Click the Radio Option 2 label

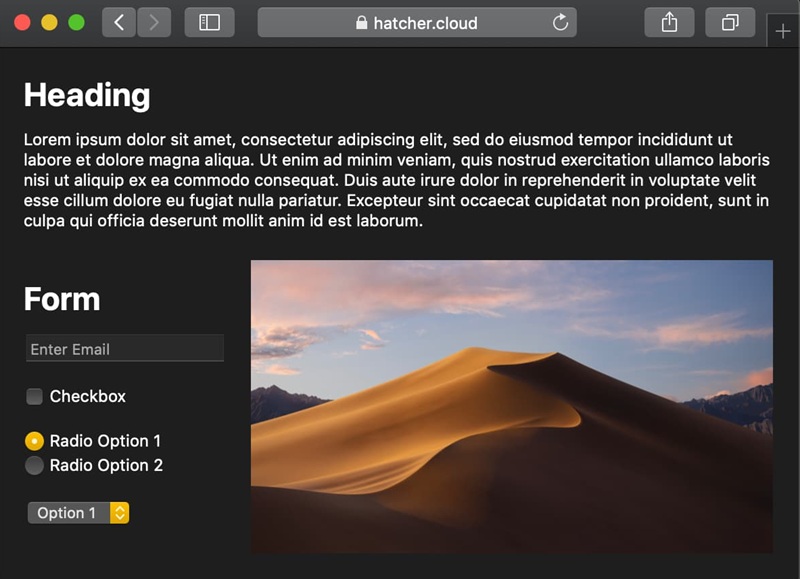pos(106,465)
